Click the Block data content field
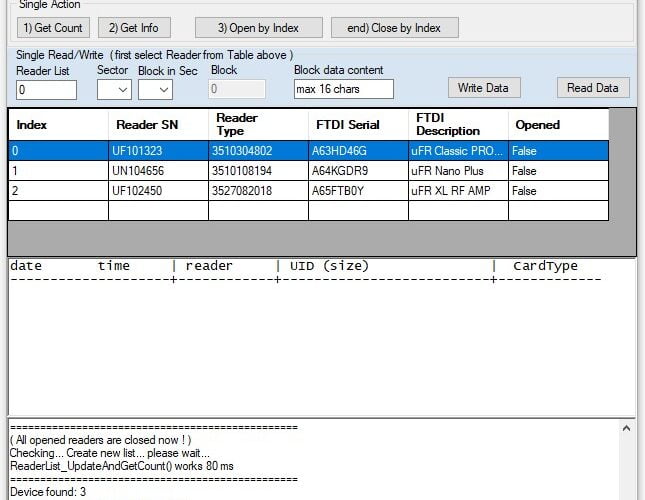The width and height of the screenshot is (645, 500). tap(343, 89)
